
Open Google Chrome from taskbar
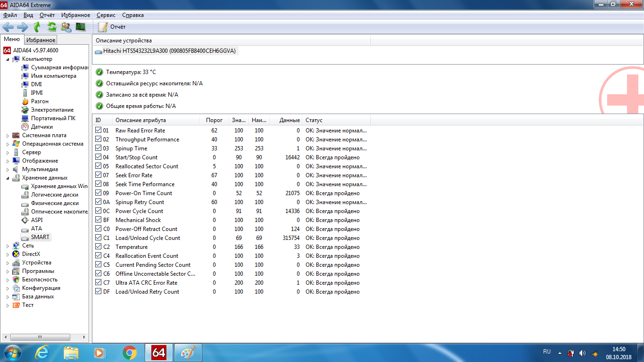130,353
